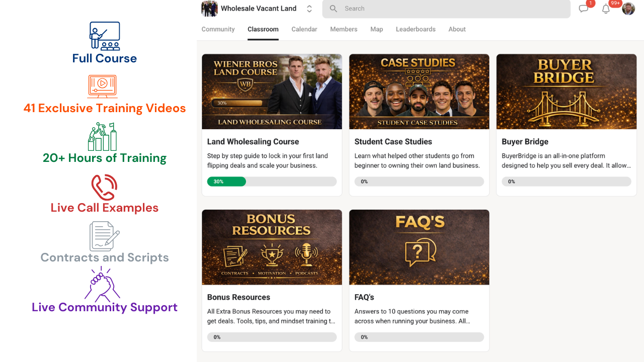
Task: Open the Buyer Bridge thumbnail
Action: pyautogui.click(x=567, y=92)
